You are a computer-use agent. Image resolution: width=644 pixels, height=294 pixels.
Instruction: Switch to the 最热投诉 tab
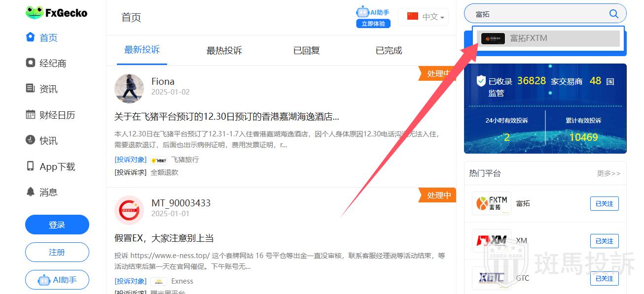(224, 50)
